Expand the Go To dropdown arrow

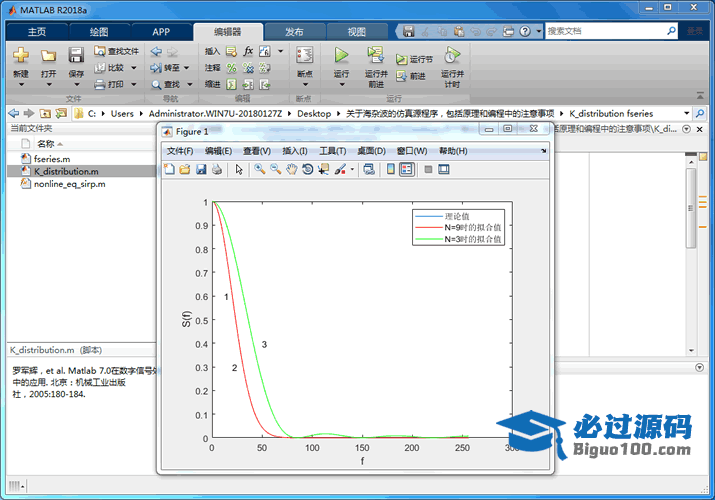pyautogui.click(x=187, y=68)
